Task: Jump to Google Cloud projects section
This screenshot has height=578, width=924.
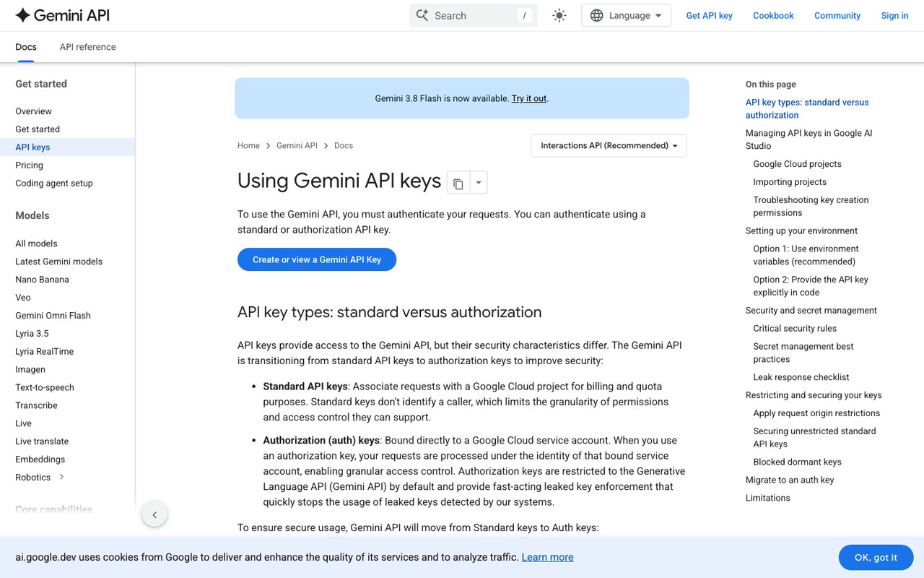Action: (x=797, y=164)
